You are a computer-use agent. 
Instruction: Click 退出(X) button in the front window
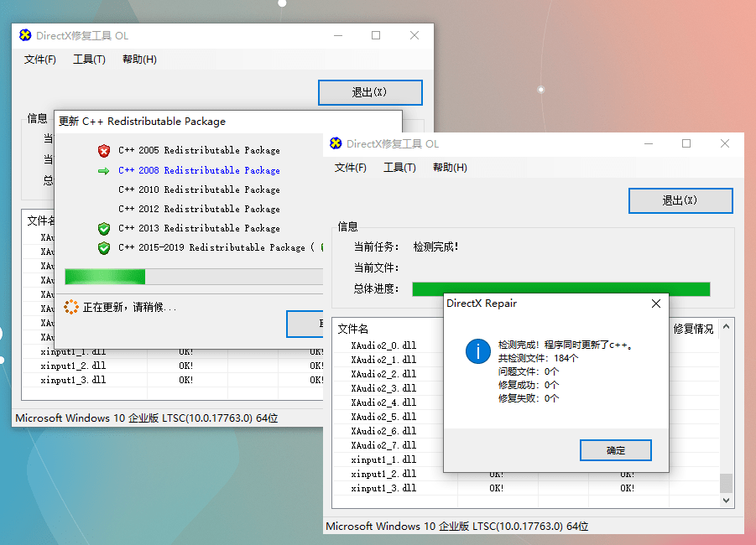680,200
